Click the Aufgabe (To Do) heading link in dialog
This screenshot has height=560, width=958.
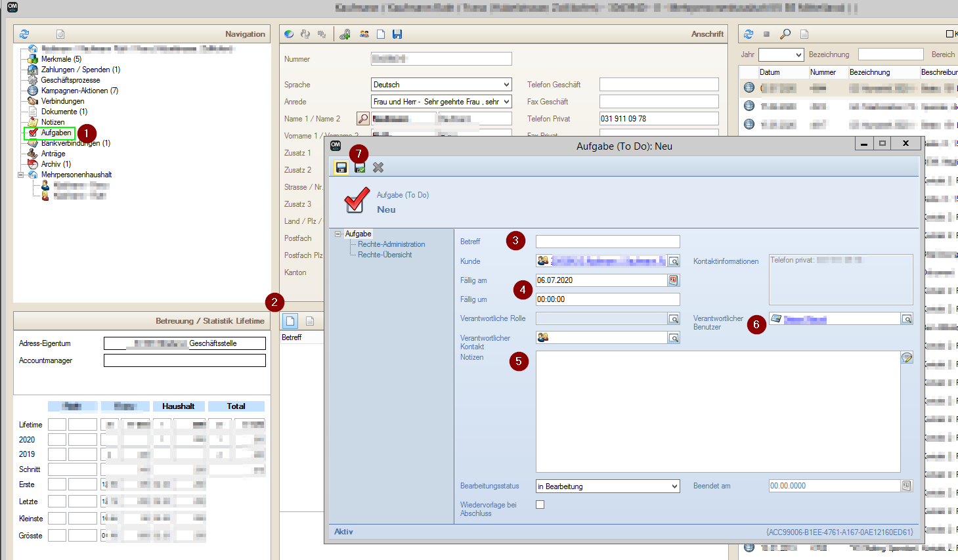click(x=403, y=195)
